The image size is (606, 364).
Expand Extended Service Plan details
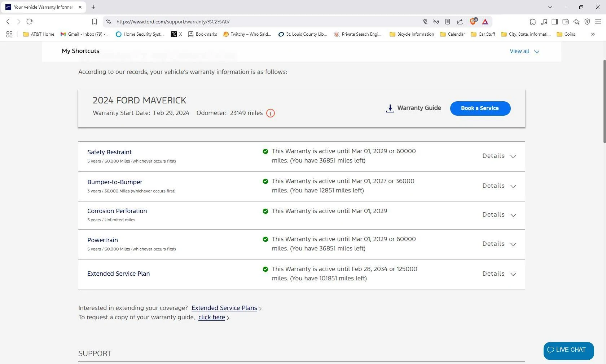click(x=499, y=274)
